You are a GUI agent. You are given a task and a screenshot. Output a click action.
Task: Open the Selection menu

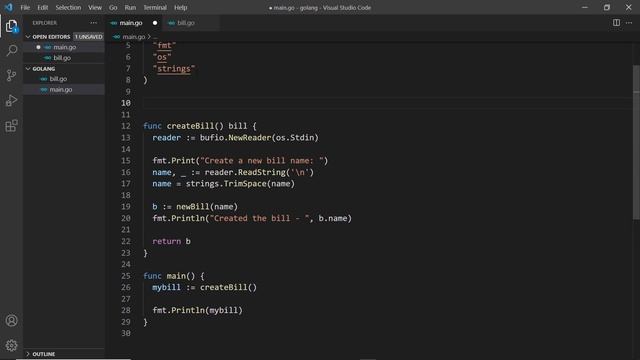coord(68,7)
